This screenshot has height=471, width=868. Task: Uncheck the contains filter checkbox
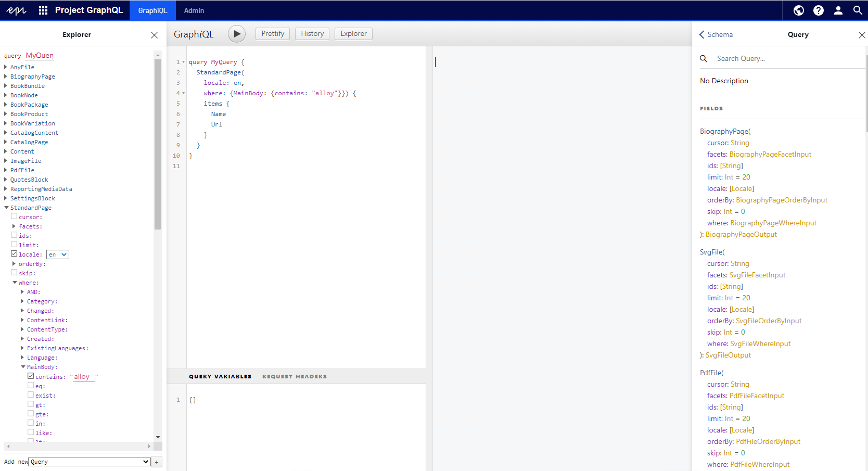[x=31, y=376]
